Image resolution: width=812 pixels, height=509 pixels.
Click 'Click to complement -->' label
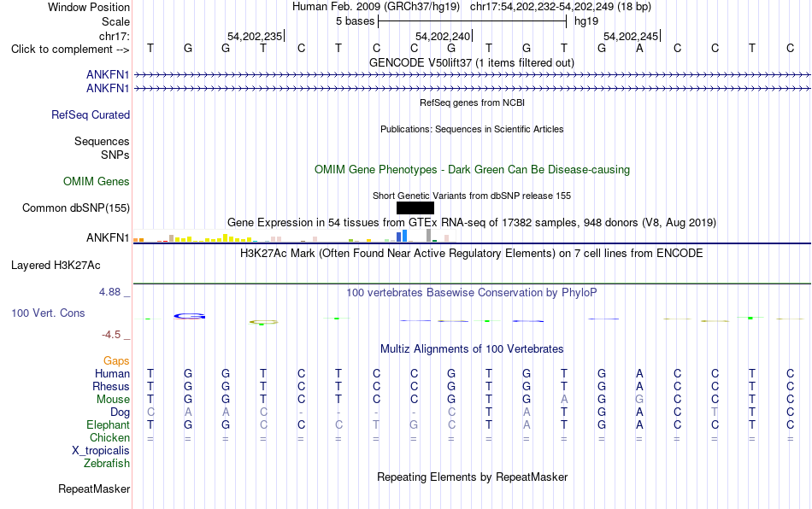coord(70,50)
